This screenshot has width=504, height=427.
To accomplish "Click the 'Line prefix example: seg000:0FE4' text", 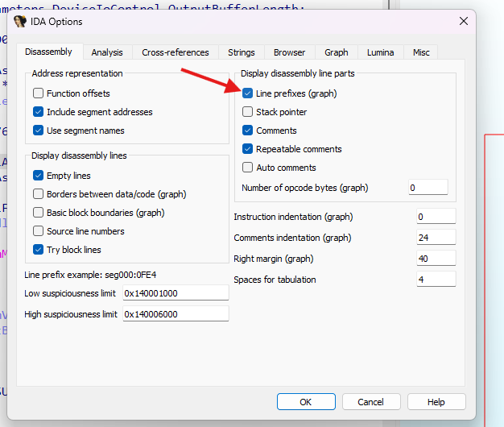I will 90,275.
